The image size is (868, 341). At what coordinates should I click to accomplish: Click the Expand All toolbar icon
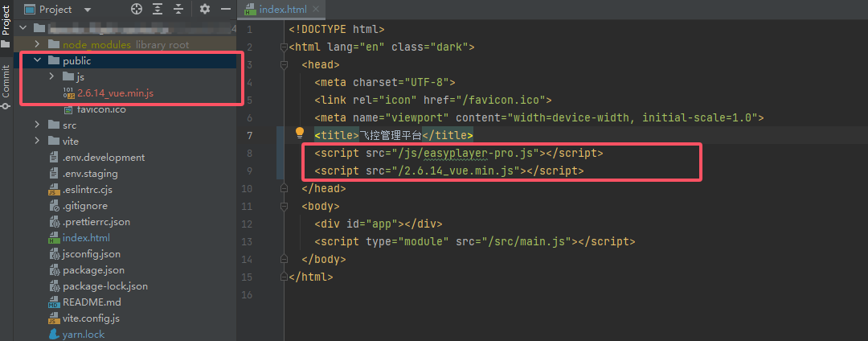158,9
